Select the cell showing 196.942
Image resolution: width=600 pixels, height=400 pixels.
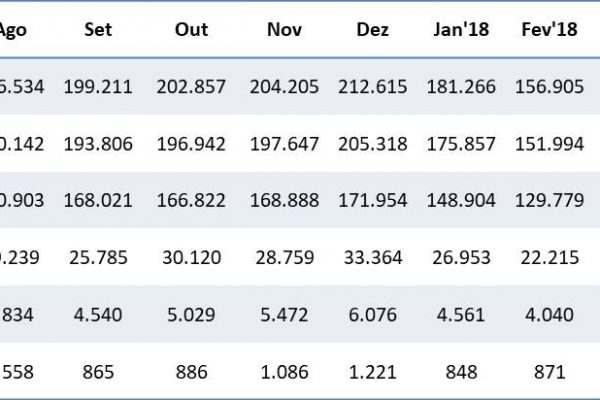click(191, 143)
